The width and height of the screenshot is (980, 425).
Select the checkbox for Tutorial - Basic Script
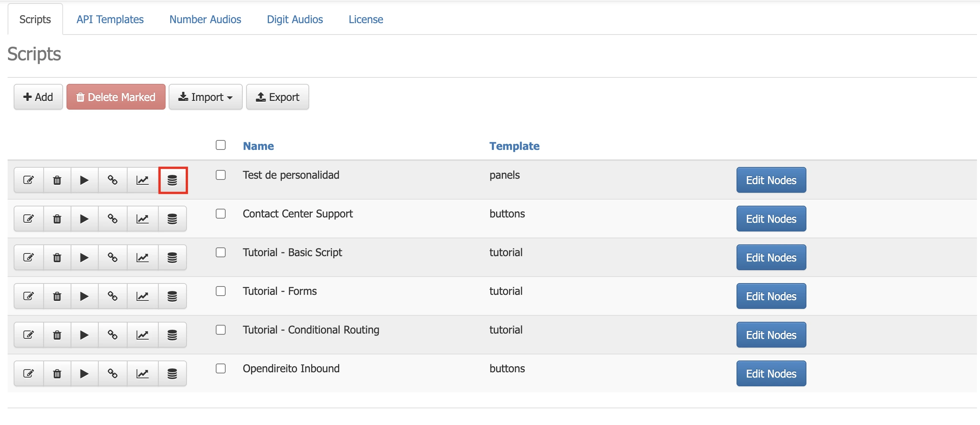pyautogui.click(x=221, y=252)
